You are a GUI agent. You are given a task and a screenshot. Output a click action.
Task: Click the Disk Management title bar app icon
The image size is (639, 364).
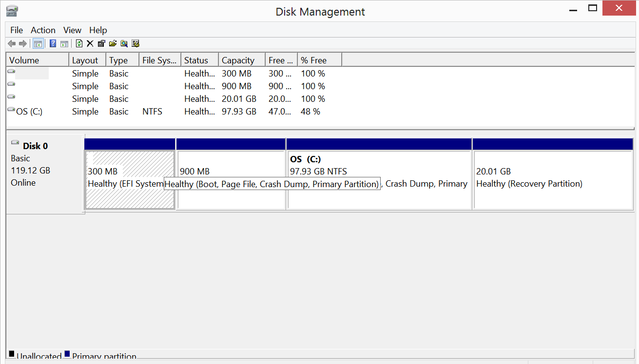point(12,10)
